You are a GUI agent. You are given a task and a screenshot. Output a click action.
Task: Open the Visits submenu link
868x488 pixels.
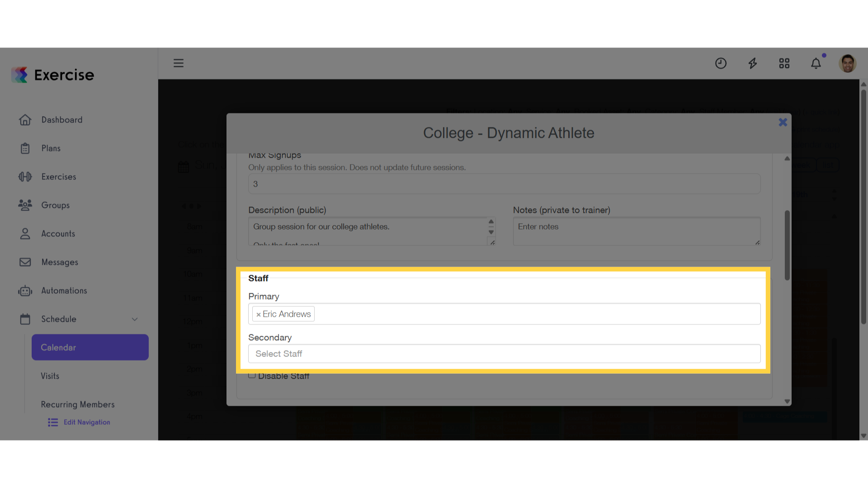(50, 376)
